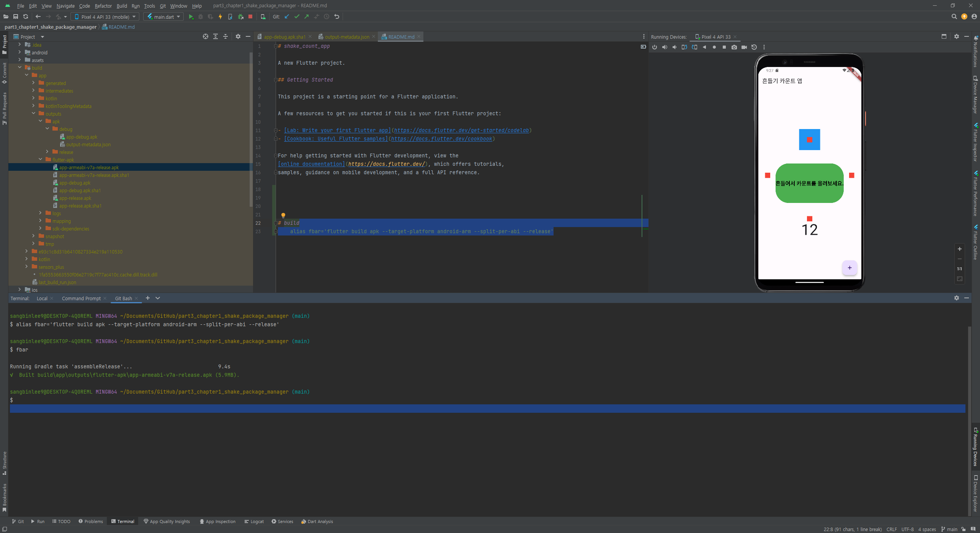This screenshot has height=533, width=980.
Task: Run the app with the green play icon
Action: click(191, 17)
